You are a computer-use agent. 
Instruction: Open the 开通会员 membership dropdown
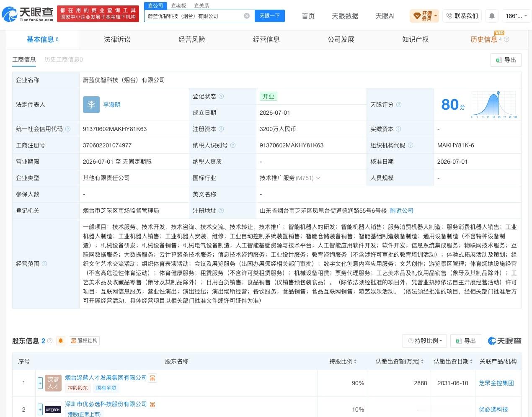424,16
